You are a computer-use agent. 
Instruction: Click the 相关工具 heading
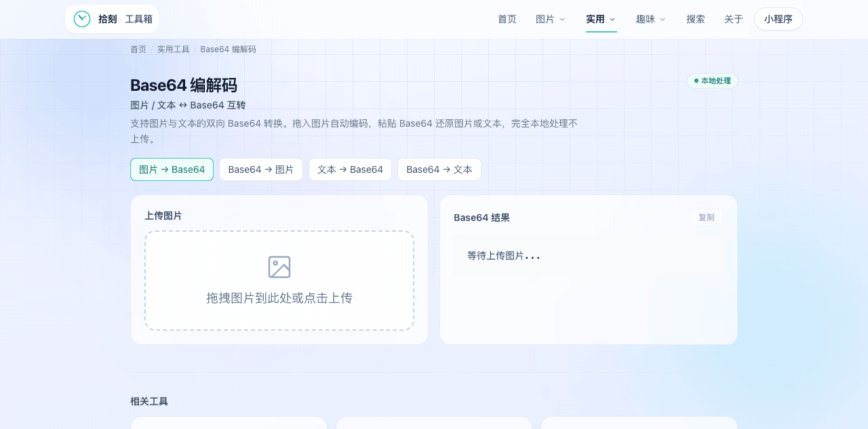pos(149,401)
